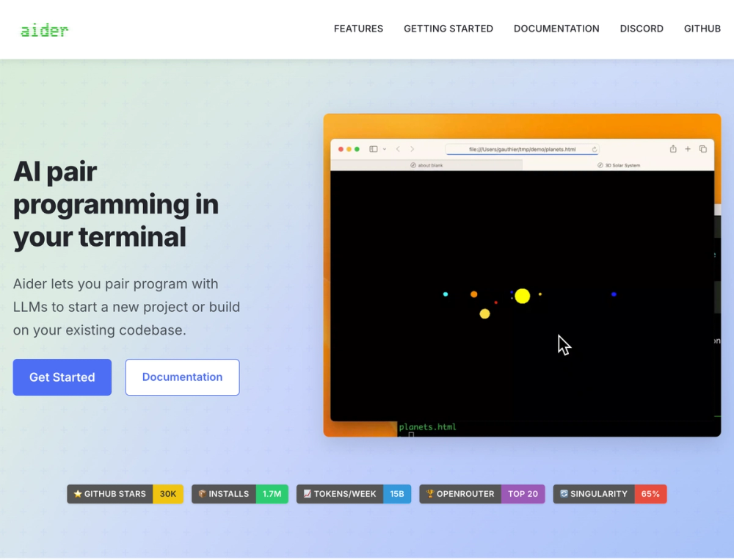The width and height of the screenshot is (734, 560).
Task: Click the OpenRouter Top 20 badge
Action: (x=482, y=493)
